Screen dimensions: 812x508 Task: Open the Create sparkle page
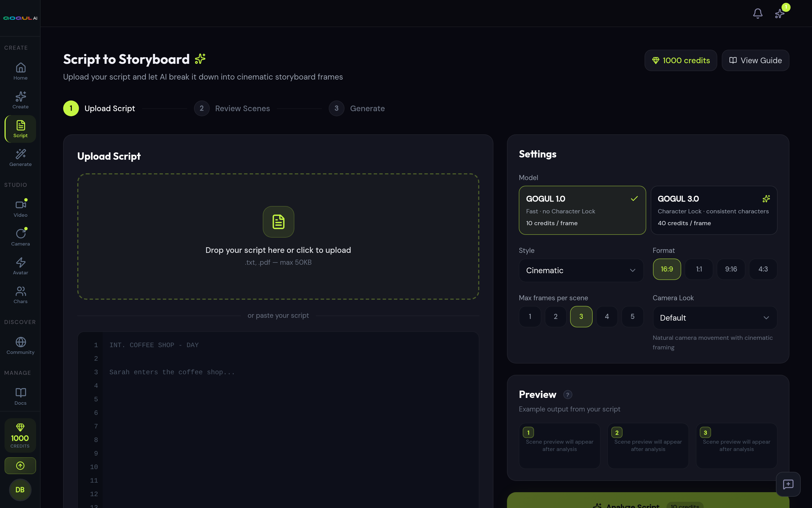pyautogui.click(x=21, y=100)
